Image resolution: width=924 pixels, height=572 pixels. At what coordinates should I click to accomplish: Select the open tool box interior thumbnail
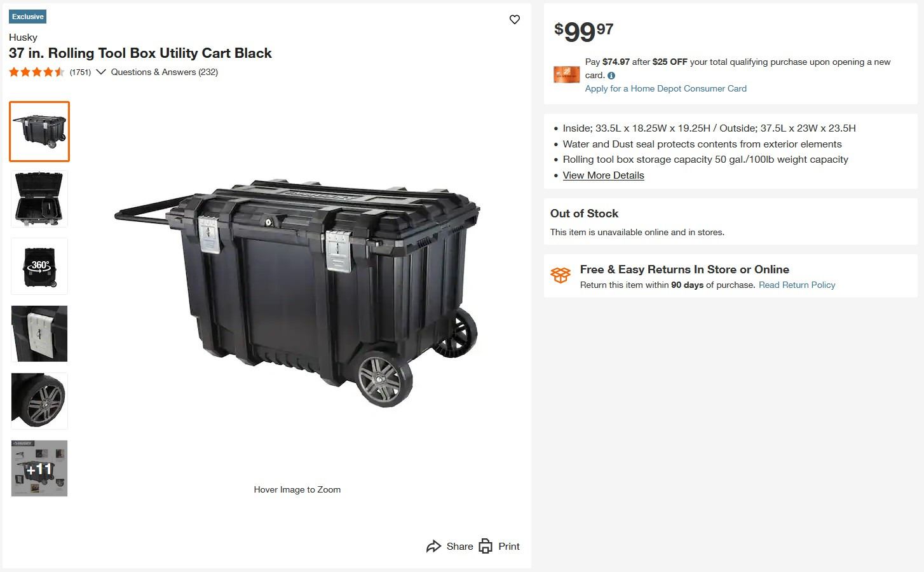(x=39, y=199)
